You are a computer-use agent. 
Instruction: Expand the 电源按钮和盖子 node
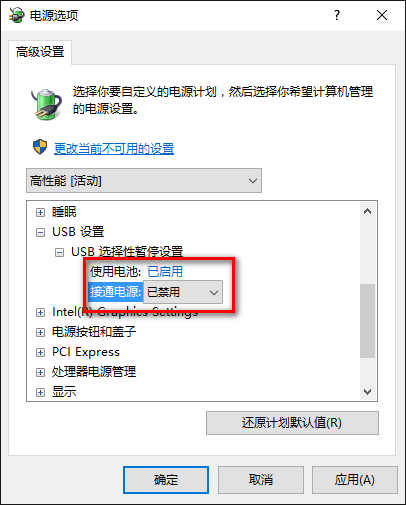[40, 332]
